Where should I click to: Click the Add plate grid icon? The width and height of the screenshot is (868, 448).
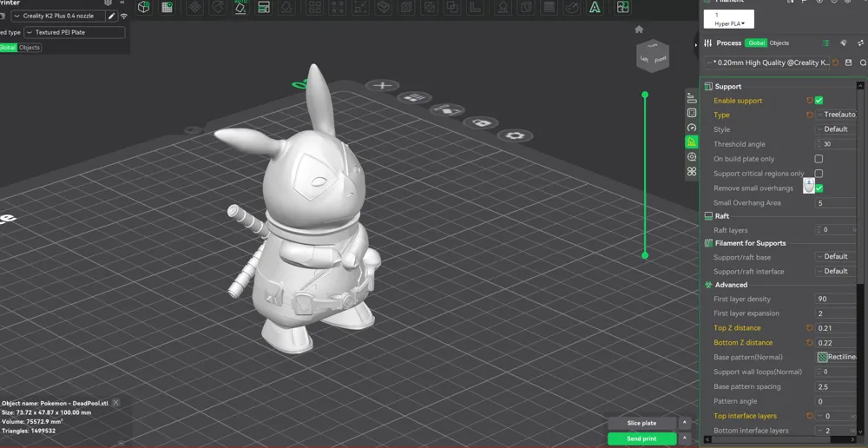(167, 7)
